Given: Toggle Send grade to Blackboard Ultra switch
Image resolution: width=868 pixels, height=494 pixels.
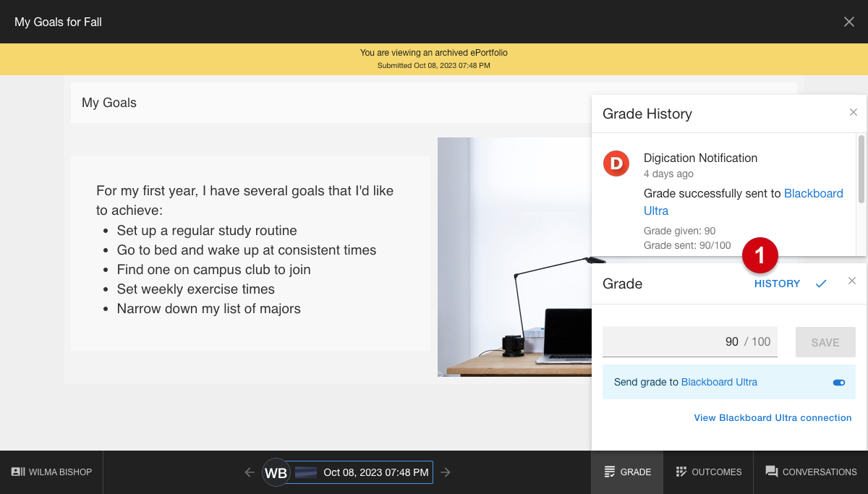Looking at the screenshot, I should point(839,383).
